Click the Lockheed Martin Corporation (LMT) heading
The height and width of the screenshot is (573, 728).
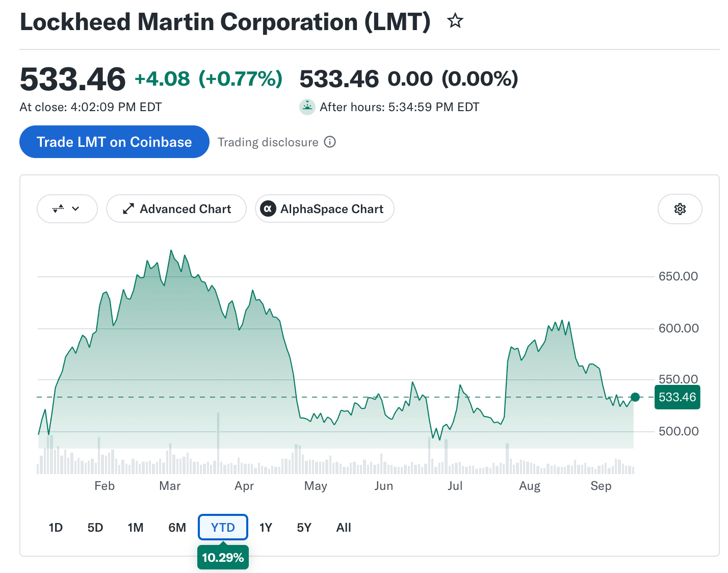[x=225, y=22]
